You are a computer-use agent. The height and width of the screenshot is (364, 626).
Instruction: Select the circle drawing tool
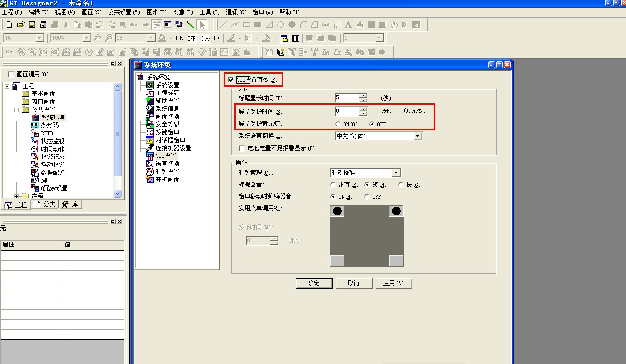coord(281,24)
